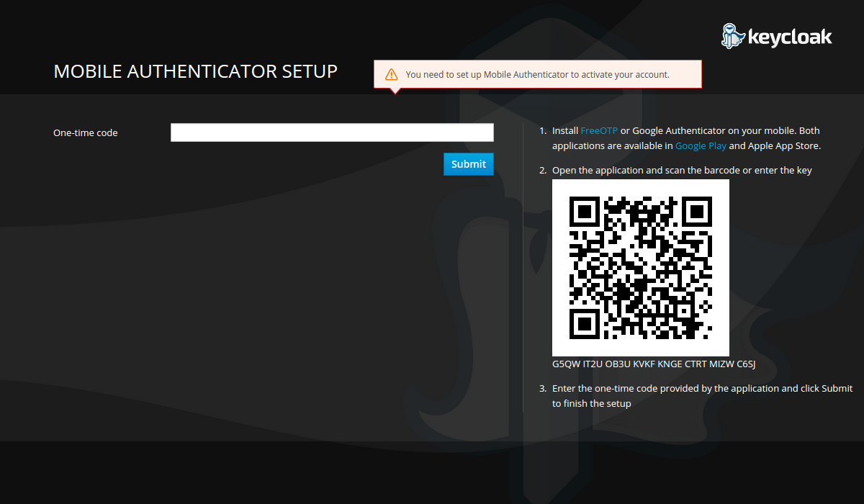
Task: Focus the One-time code input field
Action: tap(332, 132)
